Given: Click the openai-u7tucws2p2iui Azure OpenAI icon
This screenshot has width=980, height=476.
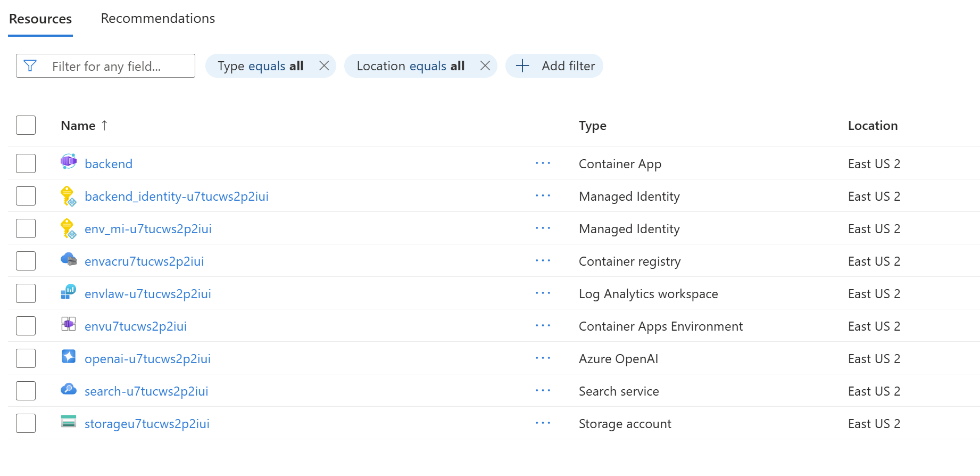Looking at the screenshot, I should (69, 356).
